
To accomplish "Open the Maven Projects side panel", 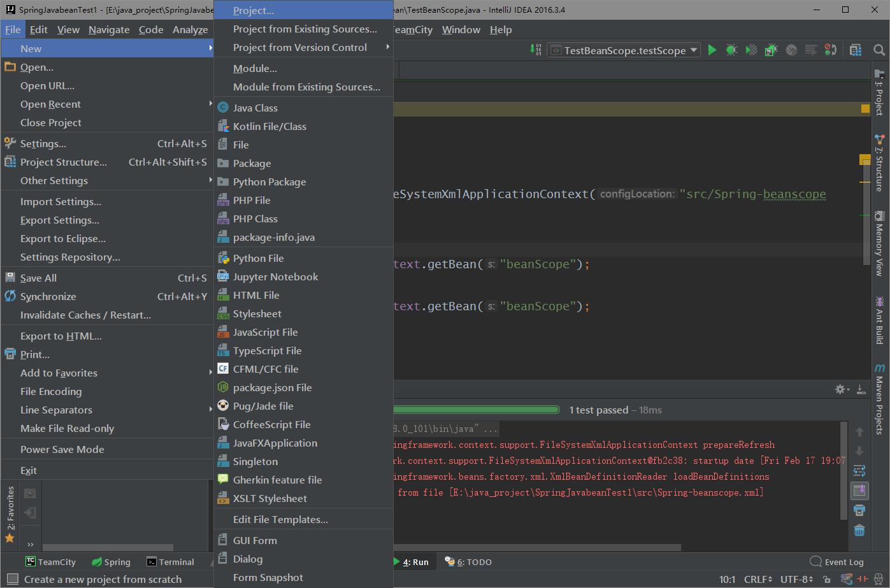I will 880,399.
